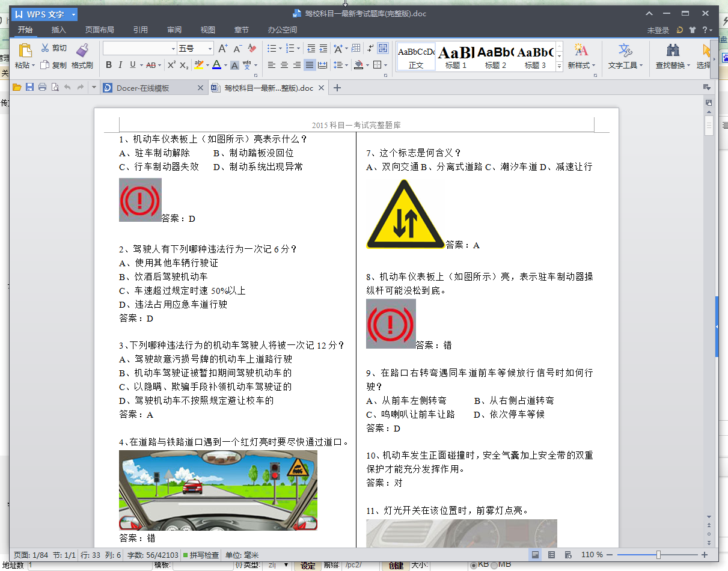The width and height of the screenshot is (728, 571).
Task: Click the Cut (剪切) scissors button
Action: point(54,48)
